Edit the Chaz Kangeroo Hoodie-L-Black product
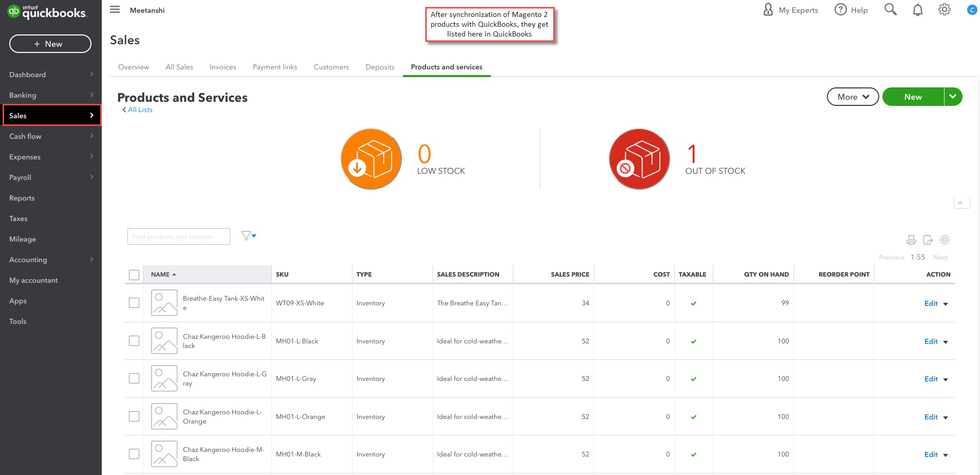Screen dimensions: 980x475 tap(931, 341)
